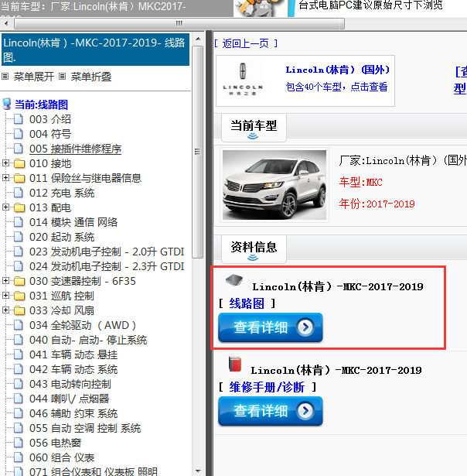This screenshot has height=476, width=467.
Task: Click folder icon for 030 变速器控制 - 6F35
Action: point(19,281)
